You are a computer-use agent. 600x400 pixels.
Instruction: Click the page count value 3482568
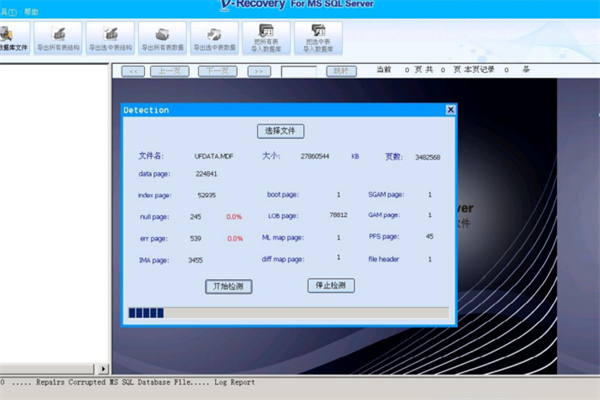428,157
